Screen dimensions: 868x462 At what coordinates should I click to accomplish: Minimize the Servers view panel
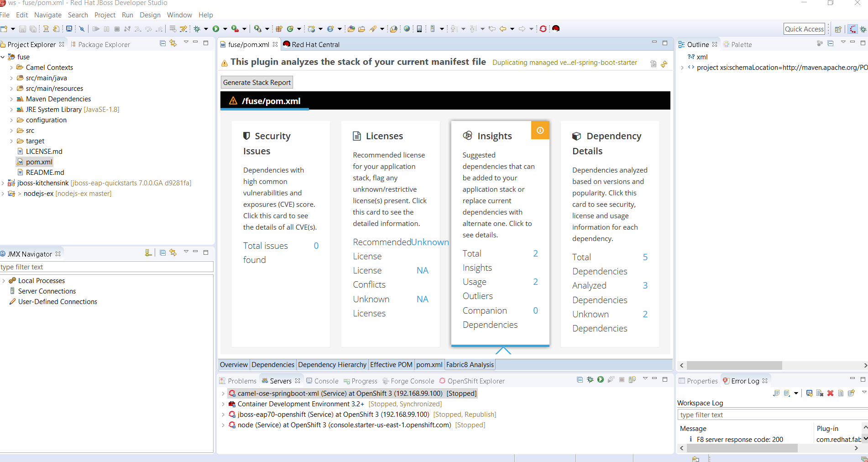[x=654, y=378]
